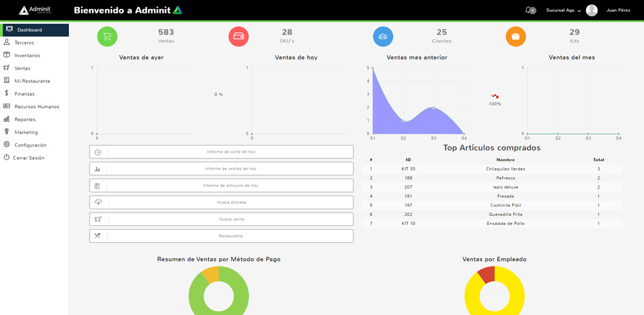Expand the Inventarios sidebar section
Viewport: 644px width, 315px height.
(27, 55)
